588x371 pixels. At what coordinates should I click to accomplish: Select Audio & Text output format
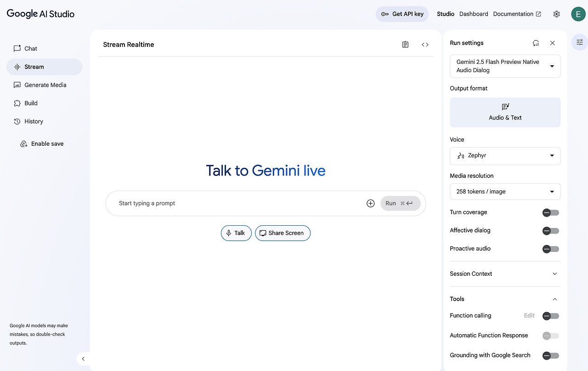[x=505, y=112]
